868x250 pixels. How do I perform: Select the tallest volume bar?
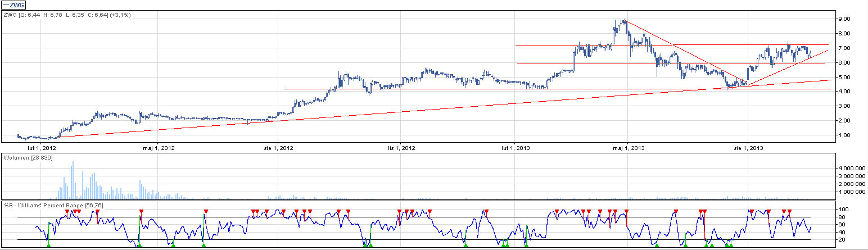[73, 180]
